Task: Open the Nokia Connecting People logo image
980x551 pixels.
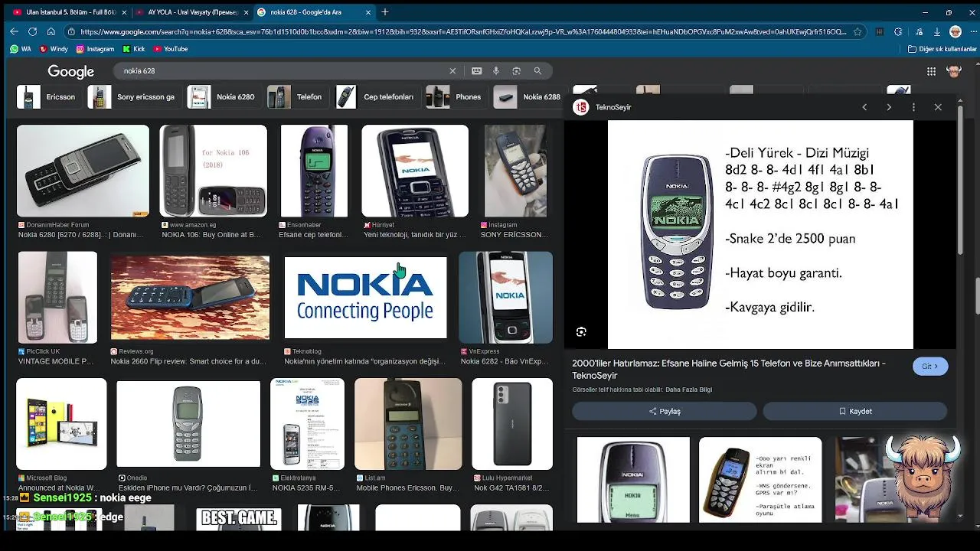Action: pyautogui.click(x=365, y=298)
